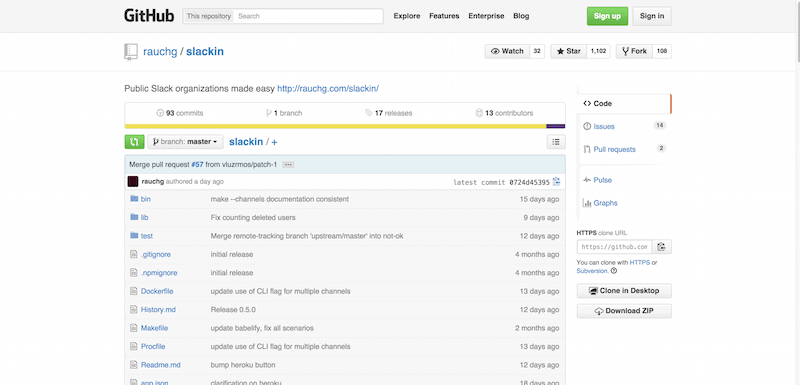Click the rauchg avatar thumbnail

[133, 182]
